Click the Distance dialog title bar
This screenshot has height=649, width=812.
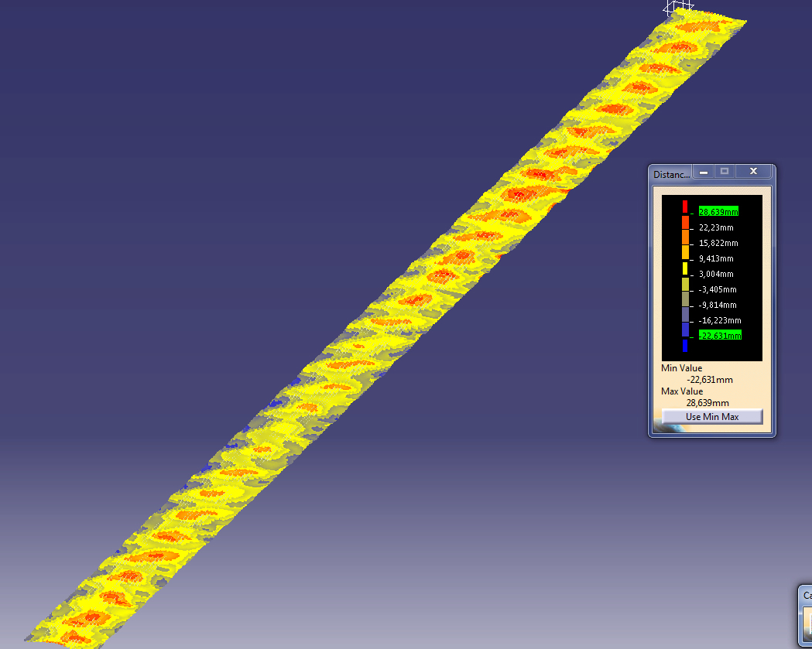pos(670,174)
